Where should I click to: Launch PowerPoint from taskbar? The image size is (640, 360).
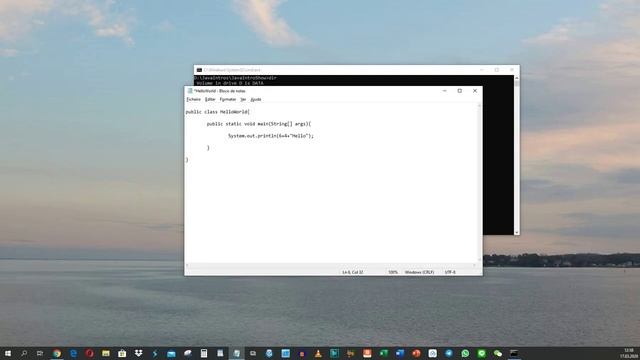pos(416,353)
